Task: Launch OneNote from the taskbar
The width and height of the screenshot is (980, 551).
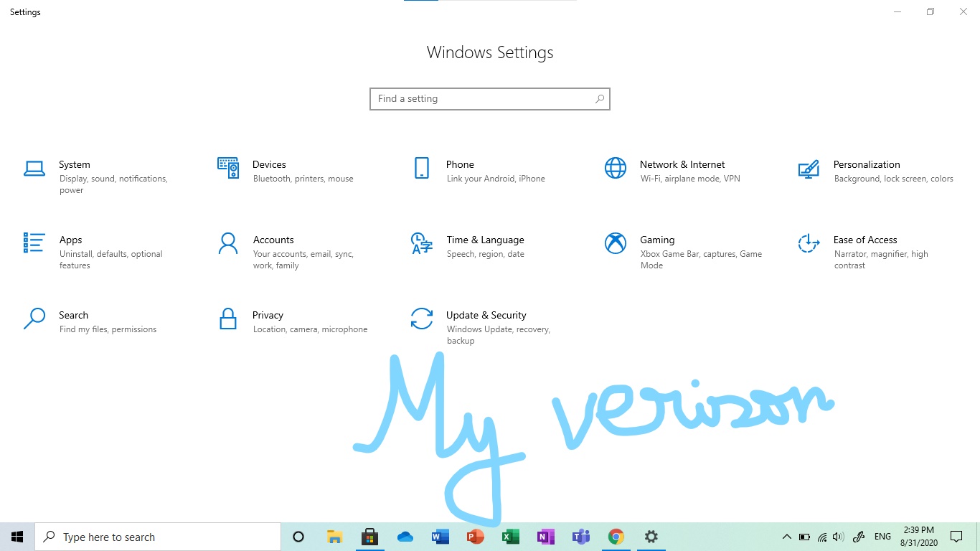Action: [545, 537]
